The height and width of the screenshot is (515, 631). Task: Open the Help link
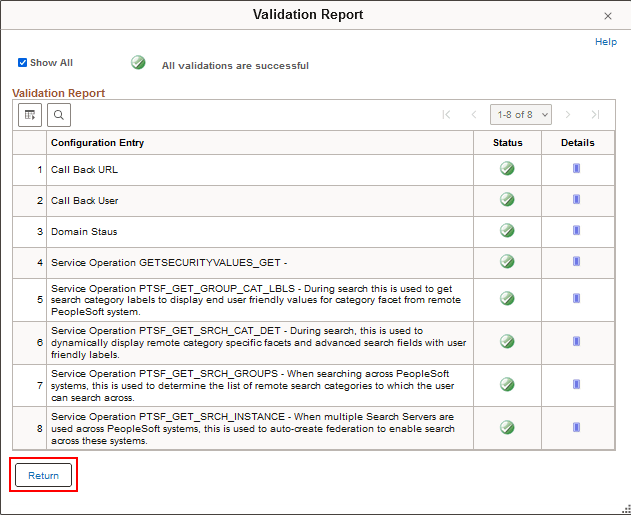pyautogui.click(x=606, y=42)
